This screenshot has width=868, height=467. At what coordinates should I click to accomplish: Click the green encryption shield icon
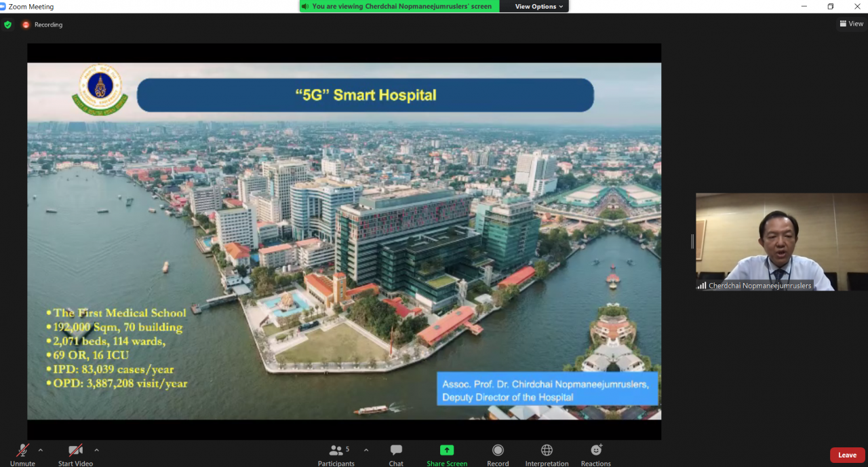tap(7, 24)
